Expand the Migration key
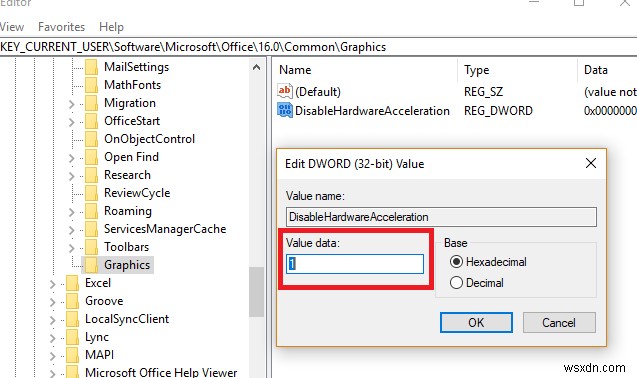The height and width of the screenshot is (378, 637). [x=72, y=104]
